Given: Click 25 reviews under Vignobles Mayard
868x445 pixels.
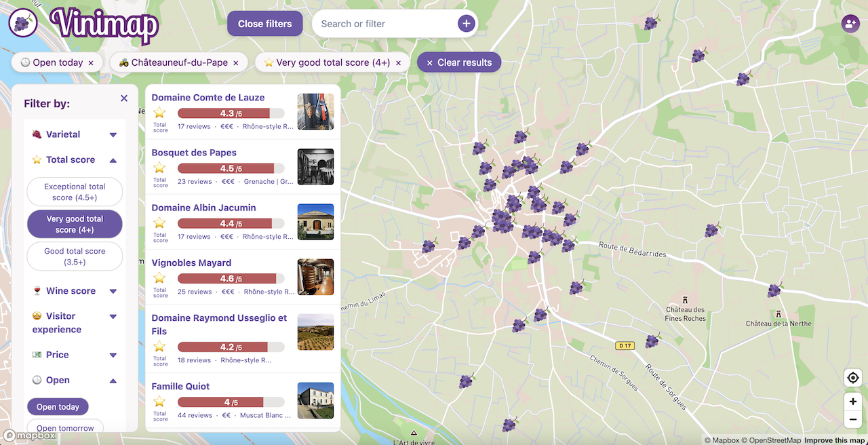Looking at the screenshot, I should pos(195,292).
